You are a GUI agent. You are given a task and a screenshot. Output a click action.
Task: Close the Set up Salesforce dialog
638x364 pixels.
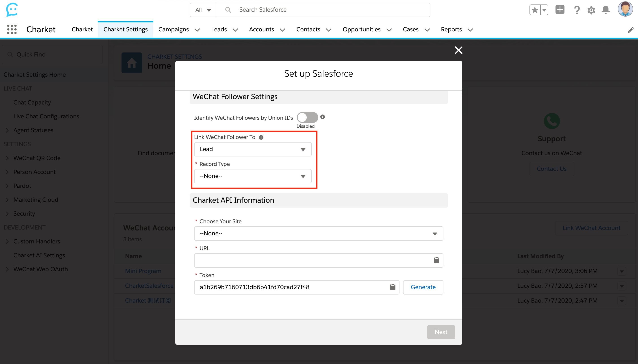pos(458,50)
